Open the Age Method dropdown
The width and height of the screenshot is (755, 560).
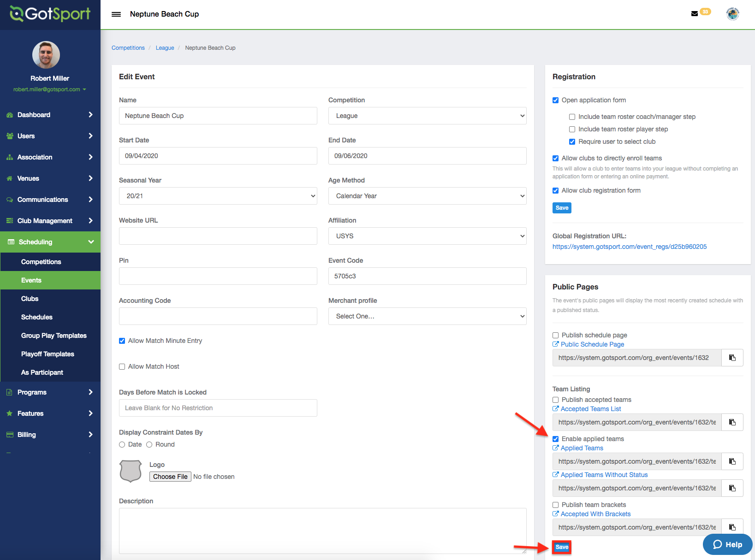pyautogui.click(x=427, y=196)
